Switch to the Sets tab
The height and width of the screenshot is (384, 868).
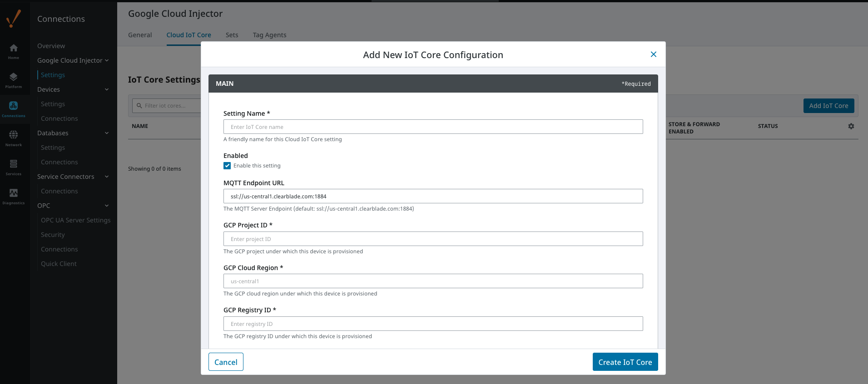232,35
